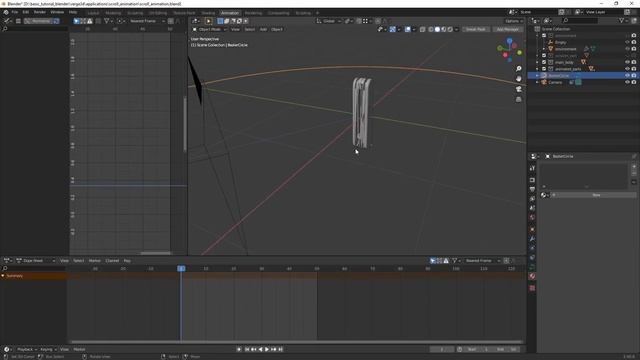Open the Edit menu
The width and height of the screenshot is (640, 360).
point(26,12)
